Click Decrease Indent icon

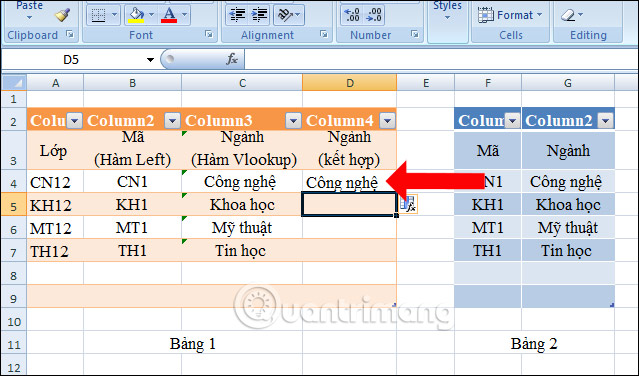pos(237,15)
